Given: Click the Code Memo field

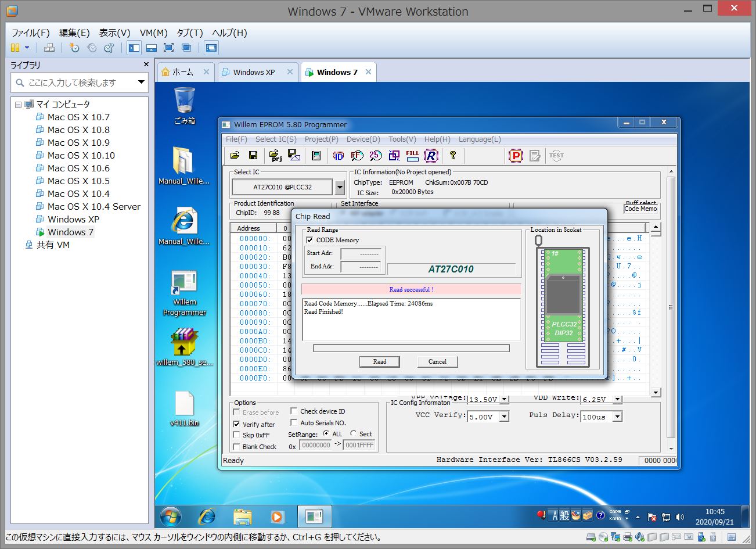Looking at the screenshot, I should pyautogui.click(x=641, y=209).
